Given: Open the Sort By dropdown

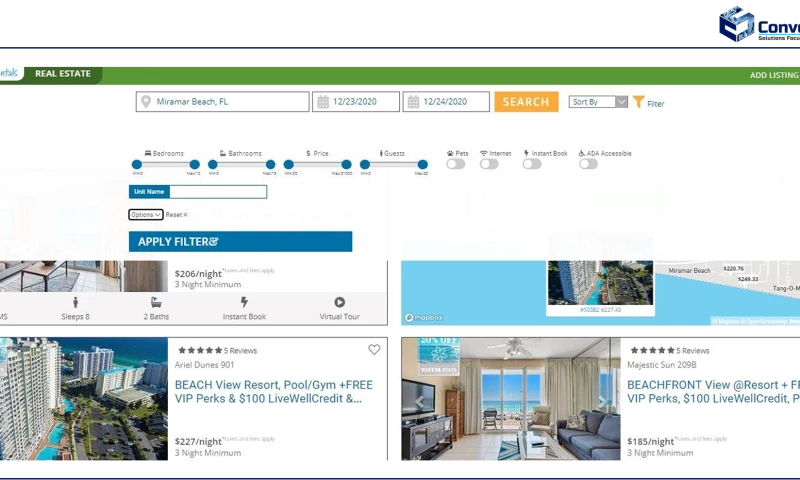Looking at the screenshot, I should coord(598,102).
